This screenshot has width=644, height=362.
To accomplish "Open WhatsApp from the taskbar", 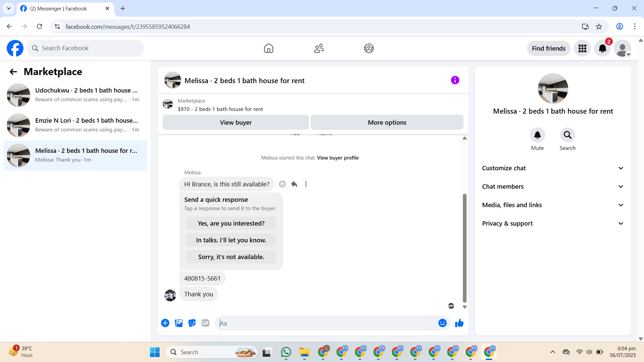I will click(x=286, y=352).
